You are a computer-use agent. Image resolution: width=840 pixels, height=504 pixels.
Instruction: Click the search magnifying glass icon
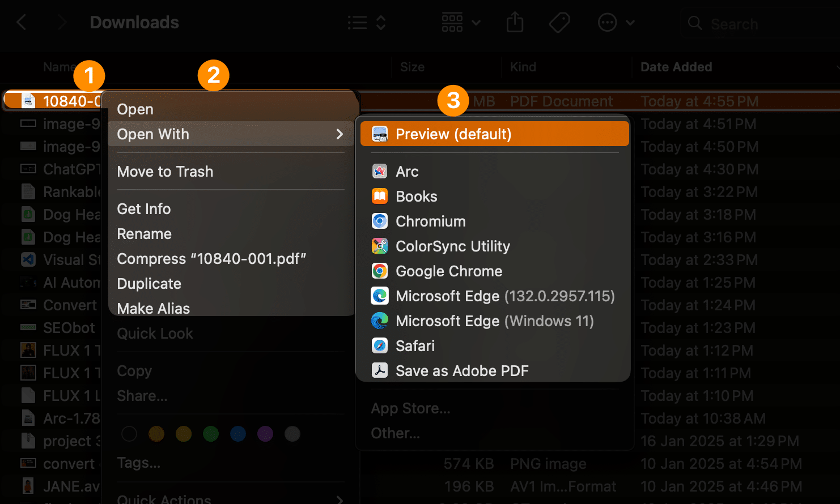(694, 23)
